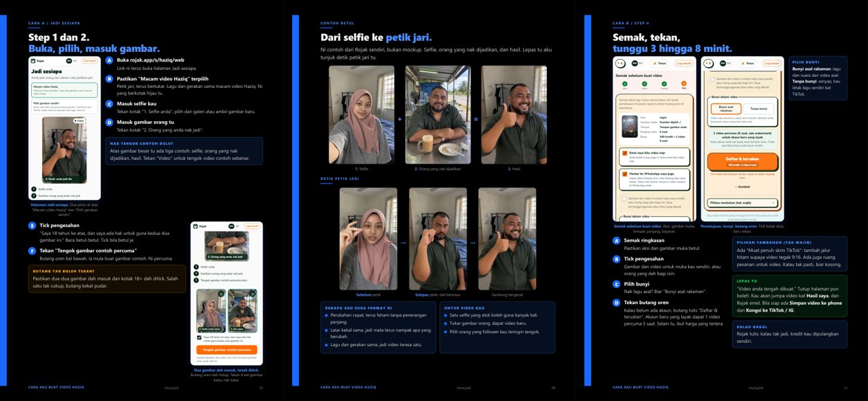868x401 pixels.
Task: Click the orange 'Daftar & teruskan' button
Action: 742,161
